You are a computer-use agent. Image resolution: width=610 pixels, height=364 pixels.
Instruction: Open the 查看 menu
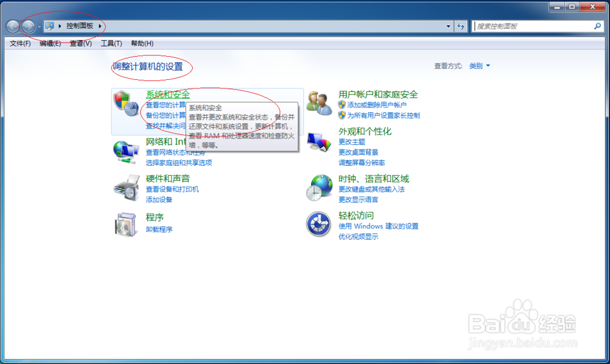pyautogui.click(x=80, y=43)
